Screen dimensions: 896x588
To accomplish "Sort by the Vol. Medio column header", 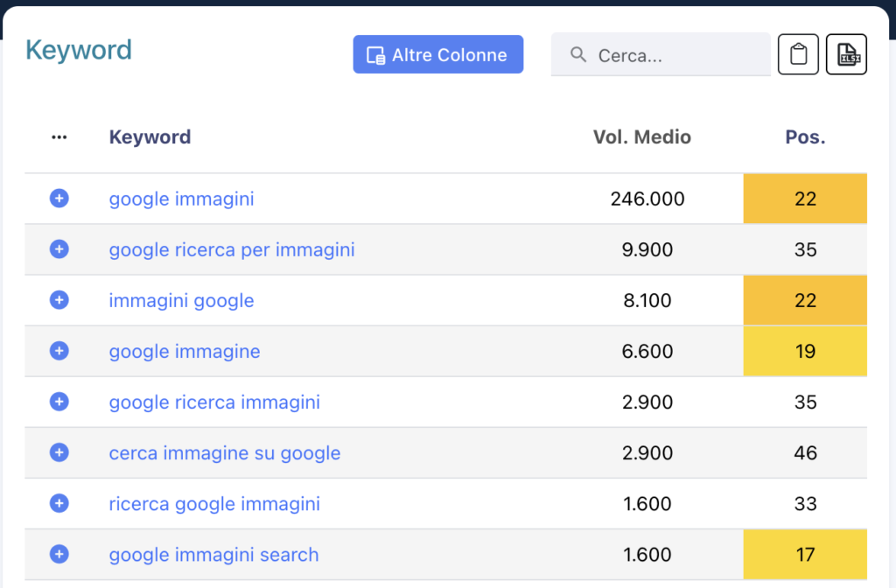I will [641, 137].
